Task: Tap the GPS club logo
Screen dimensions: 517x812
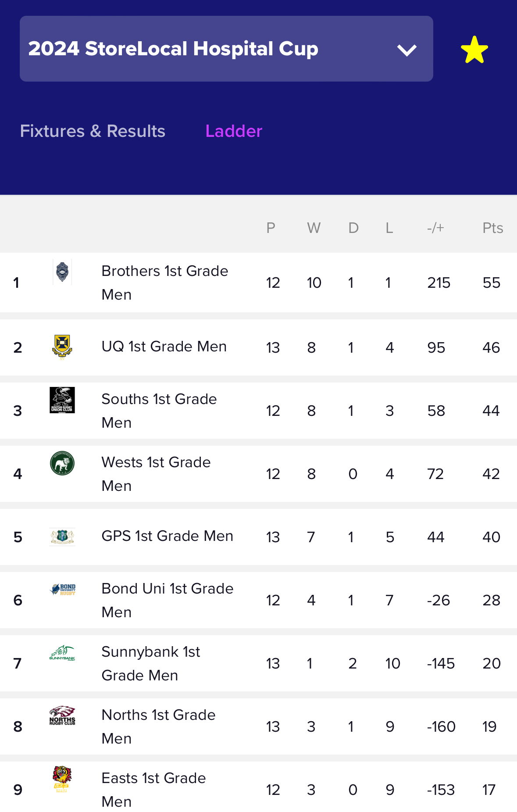Action: point(62,537)
